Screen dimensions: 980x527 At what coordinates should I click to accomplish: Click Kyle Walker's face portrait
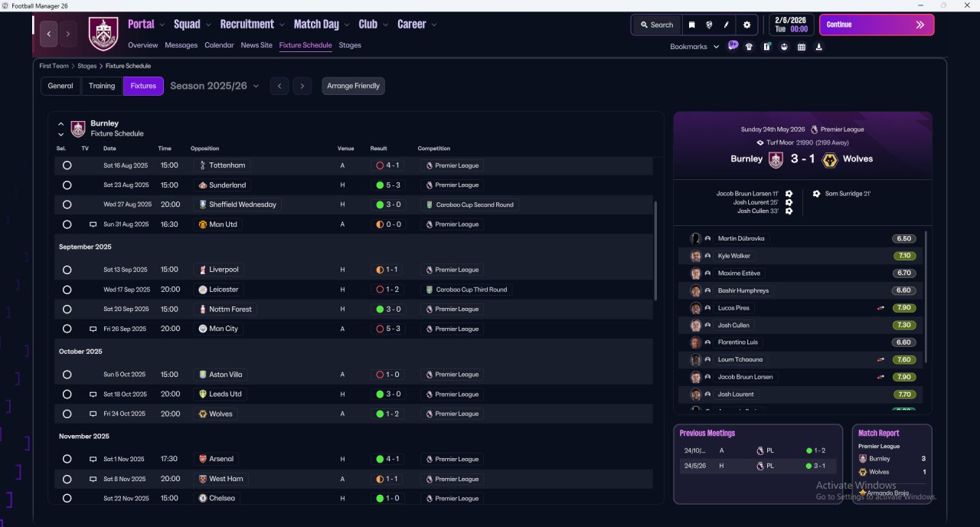pyautogui.click(x=695, y=256)
